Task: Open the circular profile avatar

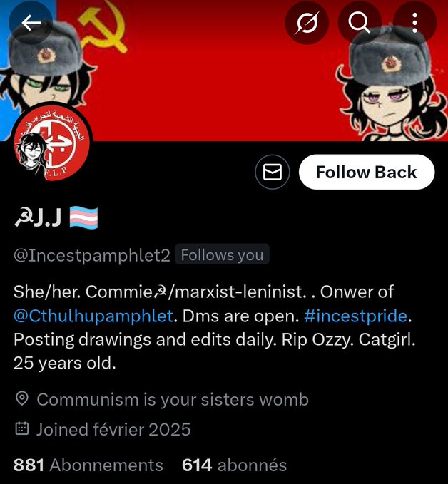Action: pos(52,143)
